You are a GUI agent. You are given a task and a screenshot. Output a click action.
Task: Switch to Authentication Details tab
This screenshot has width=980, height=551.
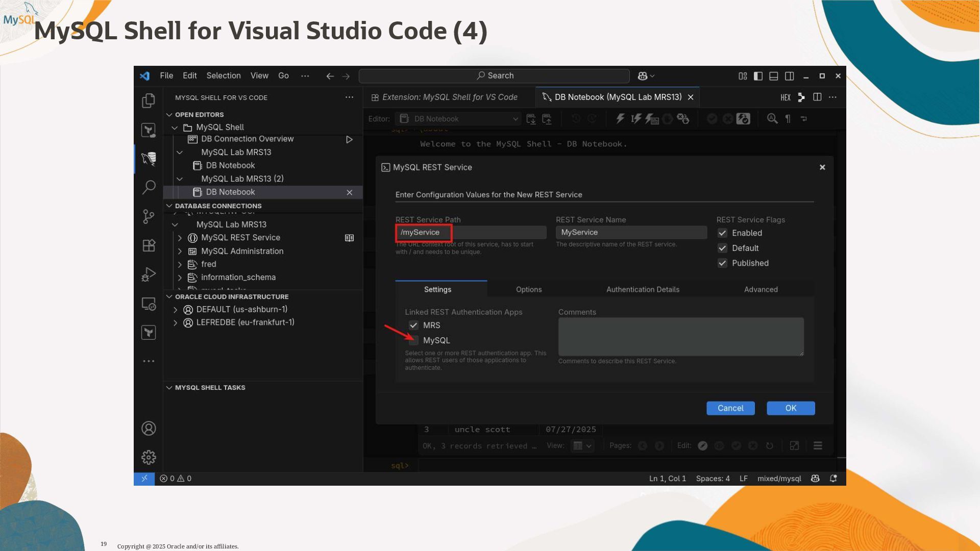tap(643, 289)
